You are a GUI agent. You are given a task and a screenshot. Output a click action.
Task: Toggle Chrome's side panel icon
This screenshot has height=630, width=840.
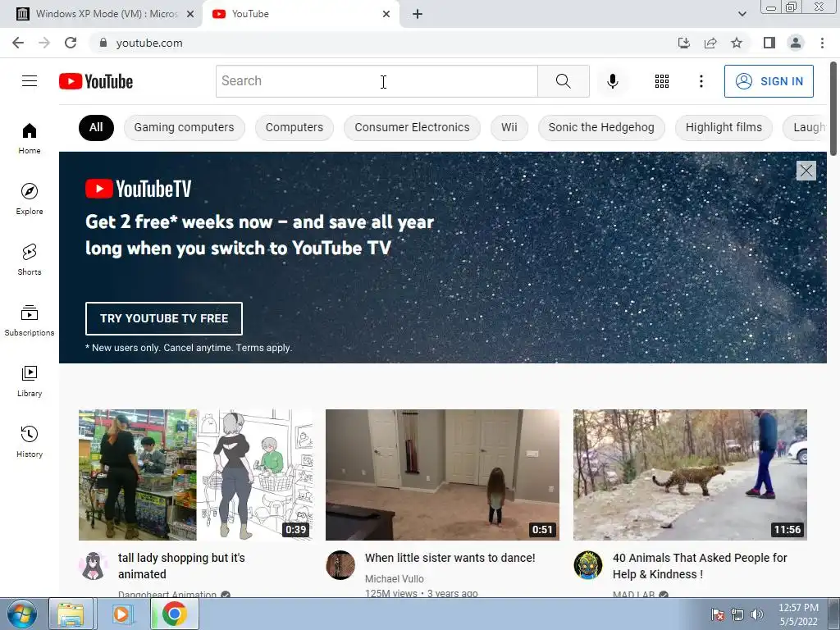(x=769, y=43)
